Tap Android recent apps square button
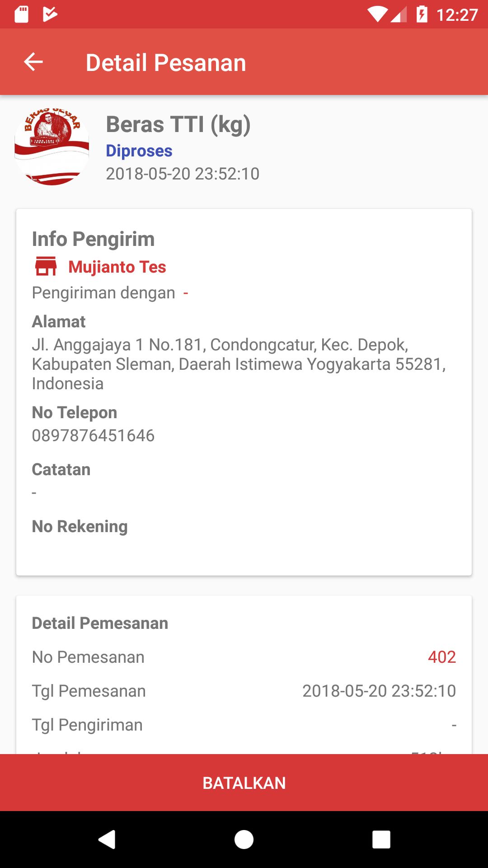The height and width of the screenshot is (868, 488). 381,840
